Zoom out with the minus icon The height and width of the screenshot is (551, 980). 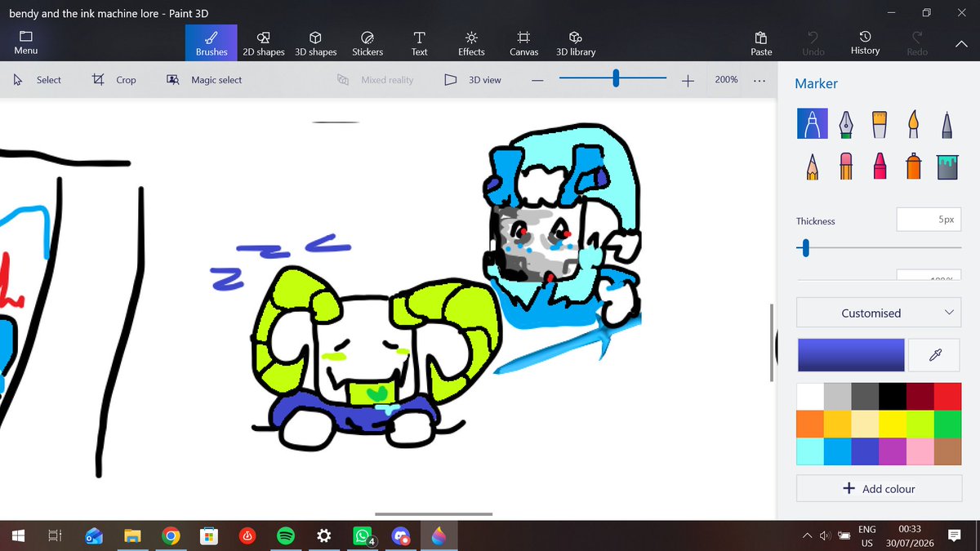(x=537, y=80)
